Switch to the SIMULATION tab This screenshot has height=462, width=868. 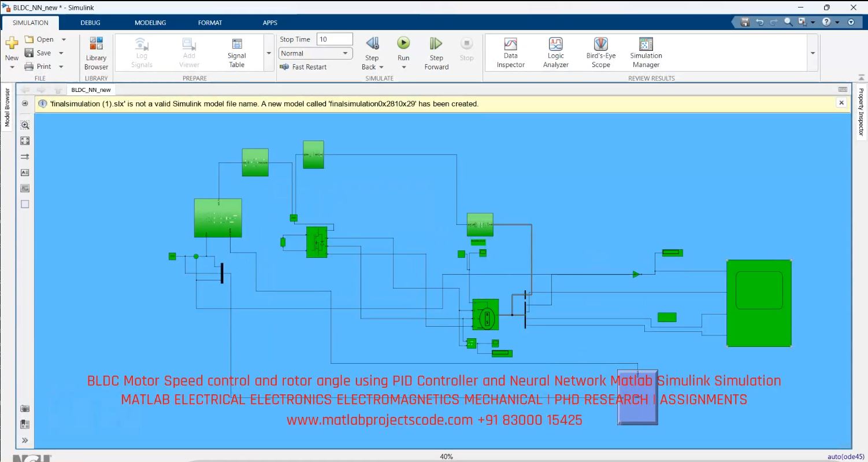pyautogui.click(x=30, y=23)
